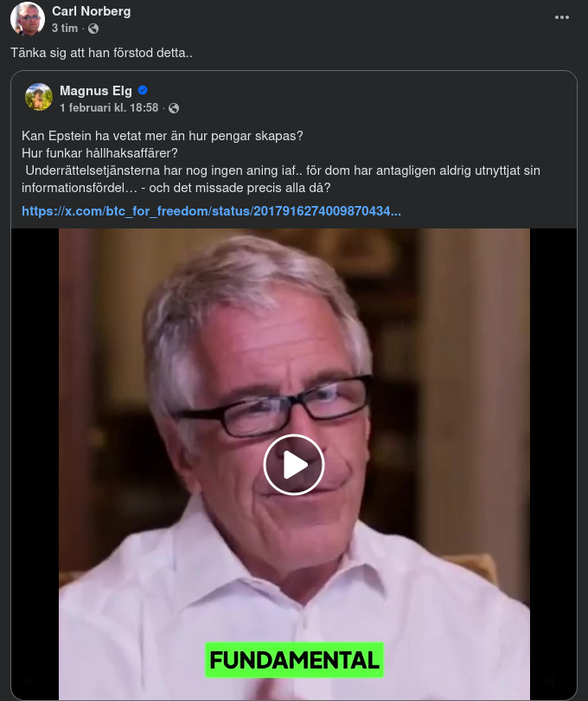This screenshot has height=701, width=588.
Task: Select the circular play icon on the video
Action: point(294,465)
